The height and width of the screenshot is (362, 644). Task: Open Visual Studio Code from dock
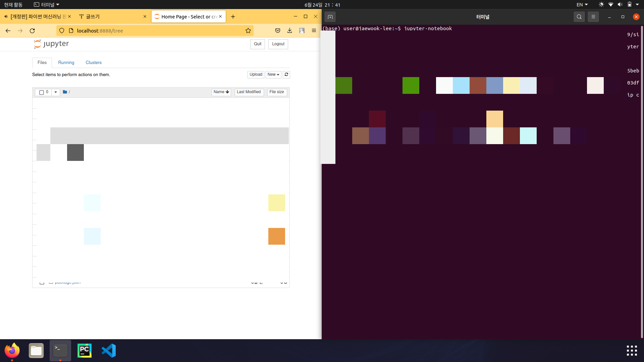tap(109, 351)
